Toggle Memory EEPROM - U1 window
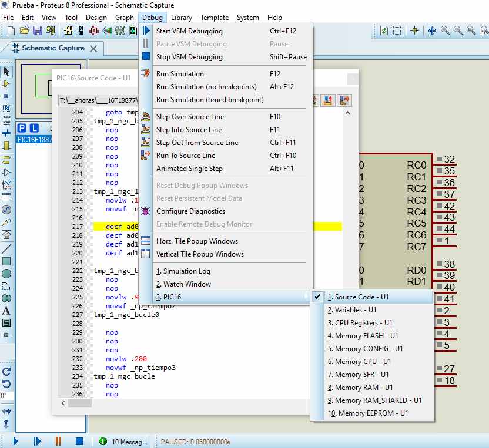The height and width of the screenshot is (448, 489). point(373,413)
